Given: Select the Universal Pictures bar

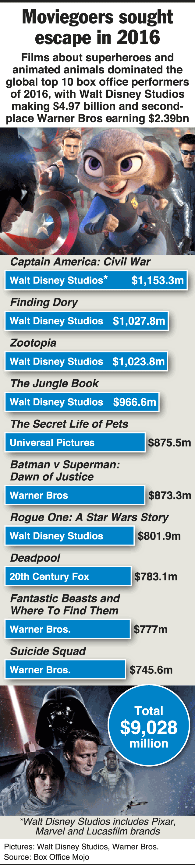Looking at the screenshot, I should [75, 443].
